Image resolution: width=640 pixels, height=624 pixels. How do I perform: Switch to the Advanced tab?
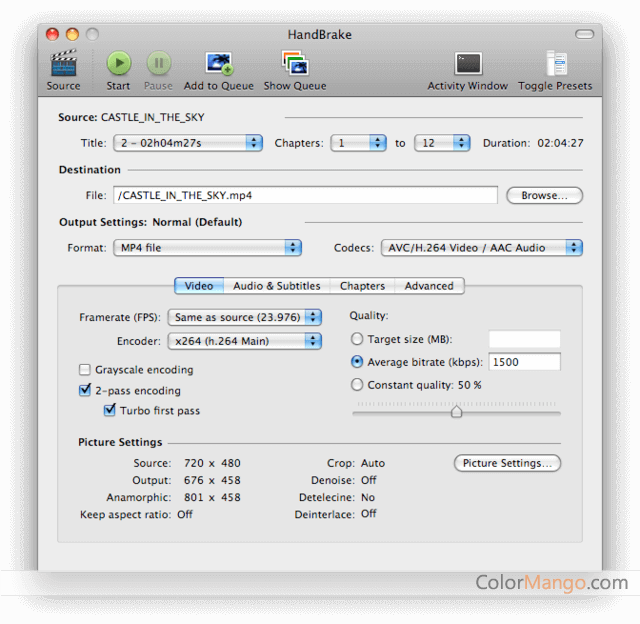(429, 286)
